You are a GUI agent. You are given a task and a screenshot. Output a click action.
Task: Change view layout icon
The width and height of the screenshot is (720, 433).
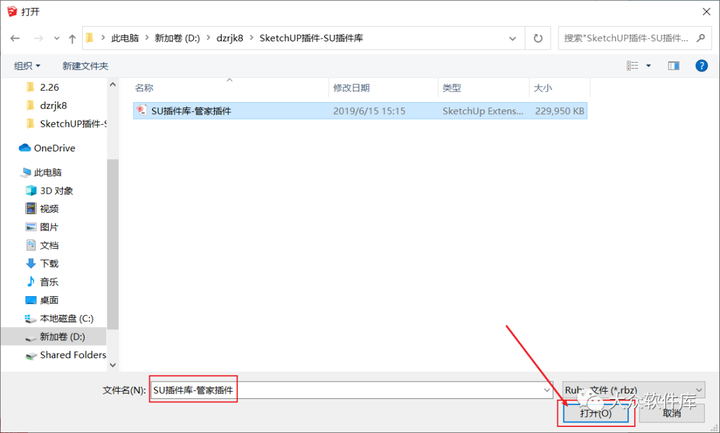click(633, 66)
